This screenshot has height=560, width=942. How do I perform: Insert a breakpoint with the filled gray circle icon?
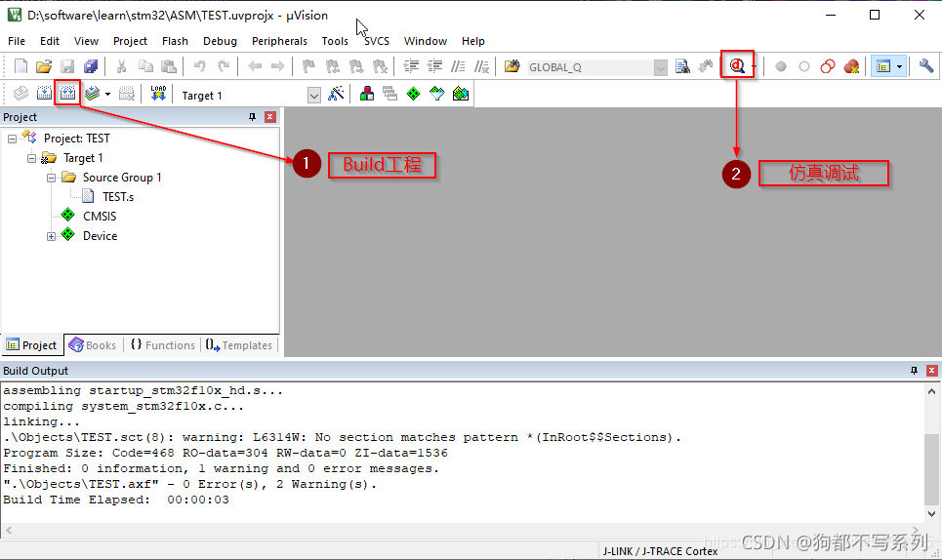[780, 66]
